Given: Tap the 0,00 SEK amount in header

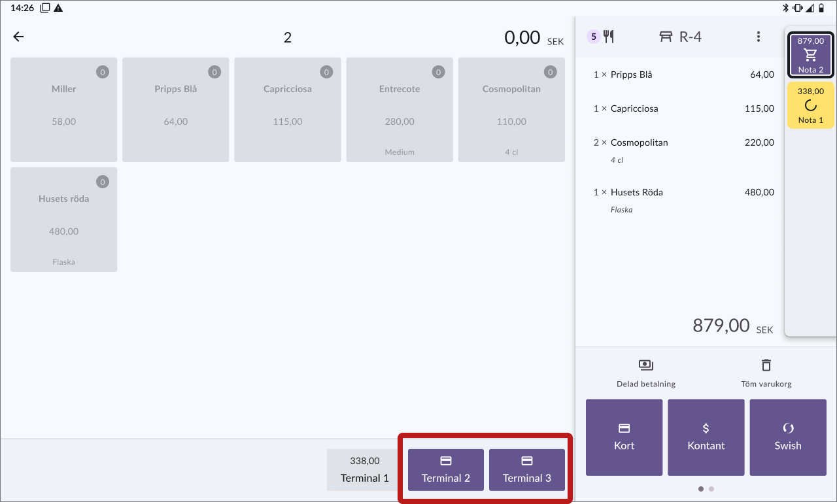Looking at the screenshot, I should click(x=534, y=38).
